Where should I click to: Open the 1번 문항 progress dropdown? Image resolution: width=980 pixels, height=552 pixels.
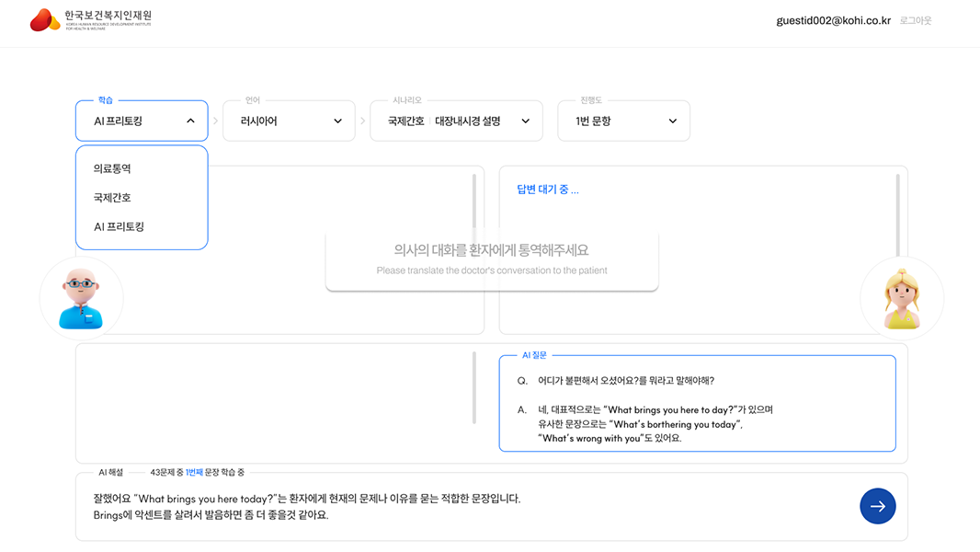[623, 121]
